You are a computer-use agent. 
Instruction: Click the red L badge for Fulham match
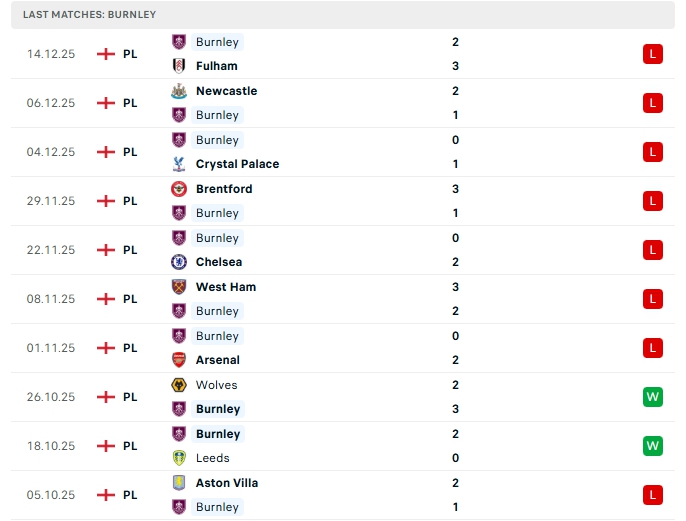[653, 54]
